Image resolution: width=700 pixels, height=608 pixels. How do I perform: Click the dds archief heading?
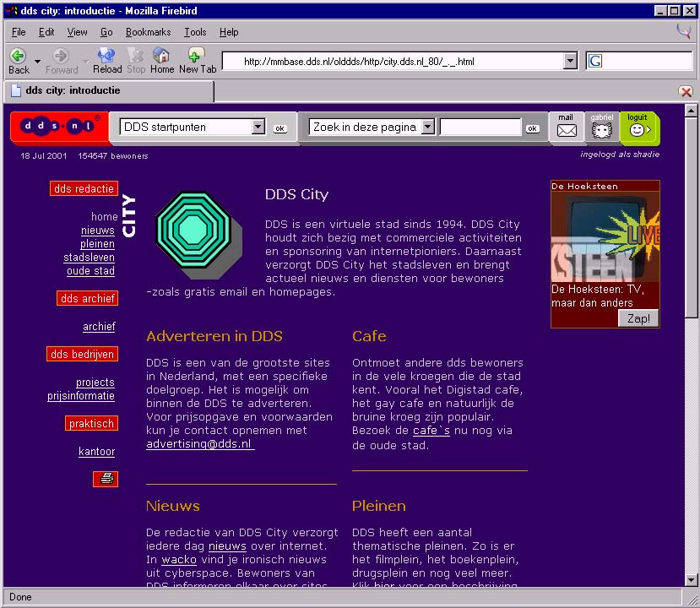pos(88,298)
